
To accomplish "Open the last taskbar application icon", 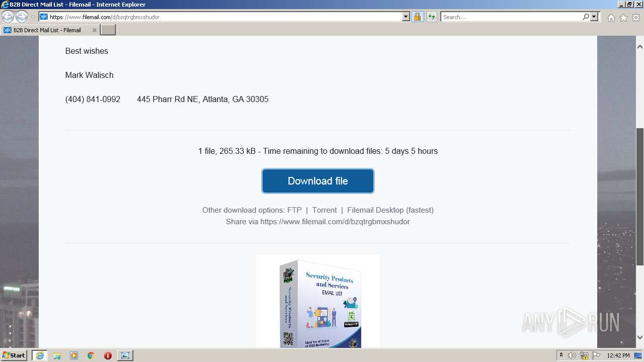I will pos(125,355).
